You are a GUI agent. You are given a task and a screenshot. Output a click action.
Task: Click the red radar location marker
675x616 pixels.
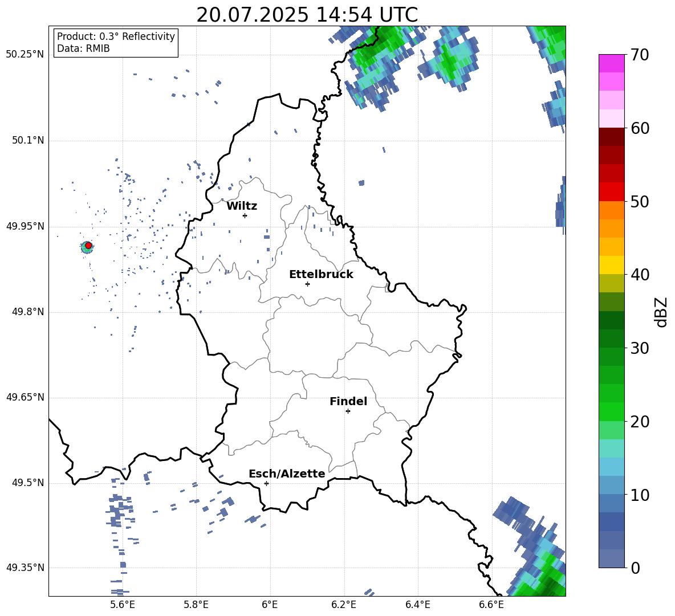click(x=88, y=245)
